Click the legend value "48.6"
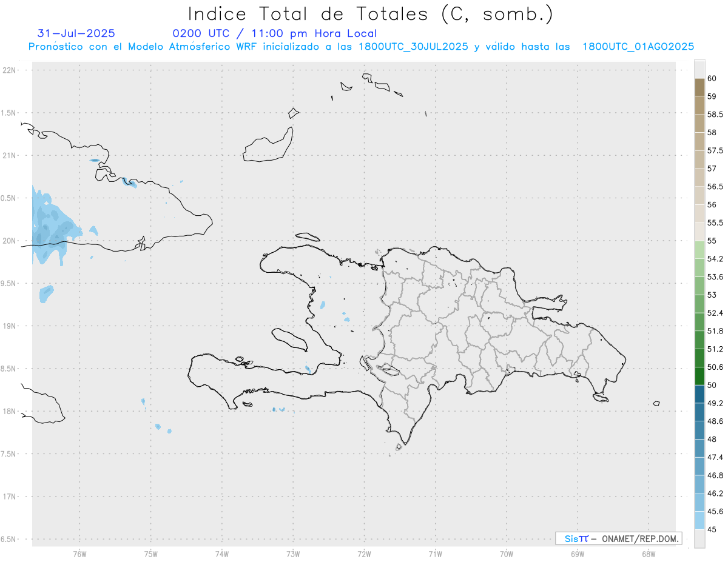 pos(715,421)
